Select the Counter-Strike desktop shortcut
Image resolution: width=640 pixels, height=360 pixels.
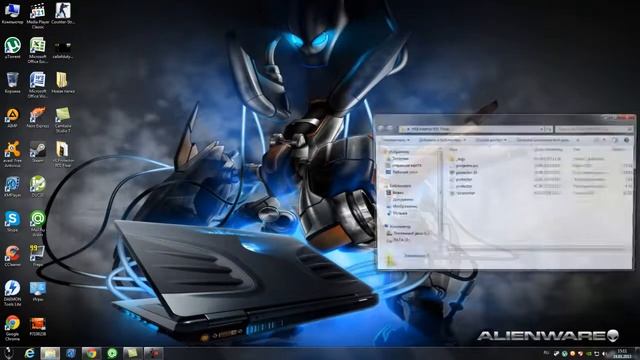[x=62, y=13]
